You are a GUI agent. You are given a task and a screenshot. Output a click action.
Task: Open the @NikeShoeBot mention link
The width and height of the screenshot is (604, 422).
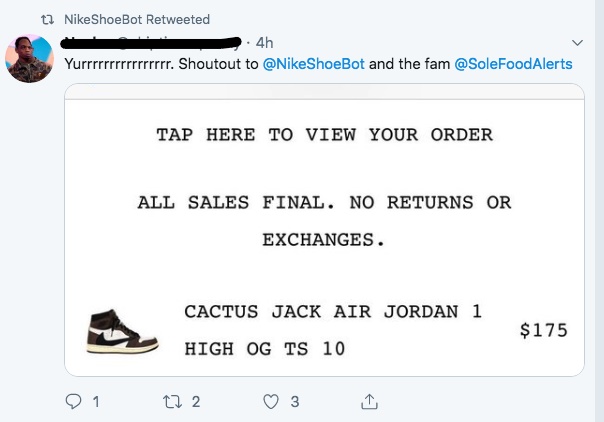click(x=313, y=64)
